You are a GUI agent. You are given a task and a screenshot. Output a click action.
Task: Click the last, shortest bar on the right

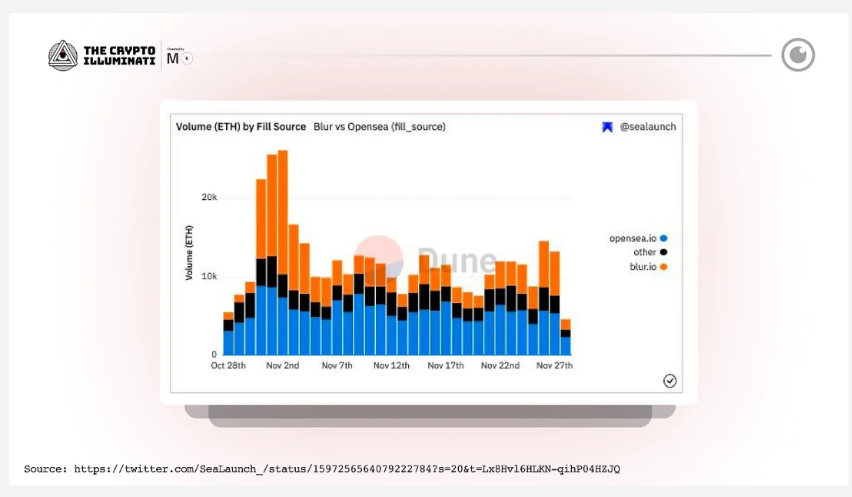pos(566,337)
